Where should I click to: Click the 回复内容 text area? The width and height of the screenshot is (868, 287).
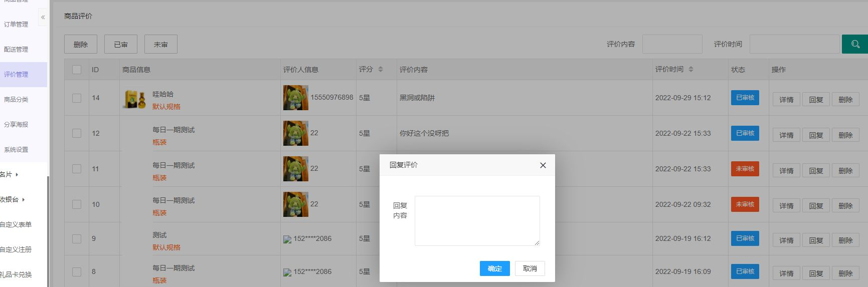[477, 221]
